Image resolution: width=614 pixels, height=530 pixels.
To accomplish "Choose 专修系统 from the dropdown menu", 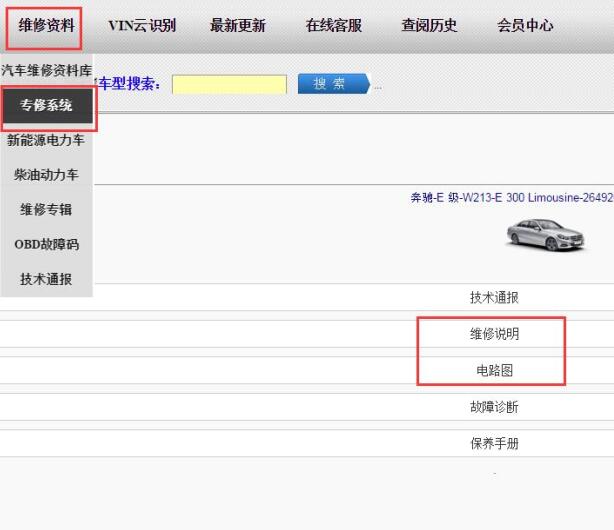I will tap(48, 105).
